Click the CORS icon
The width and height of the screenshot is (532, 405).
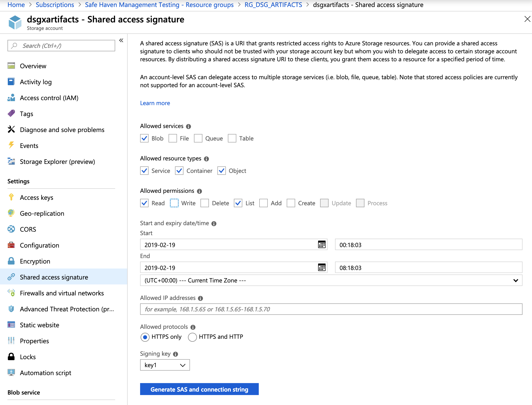point(11,229)
